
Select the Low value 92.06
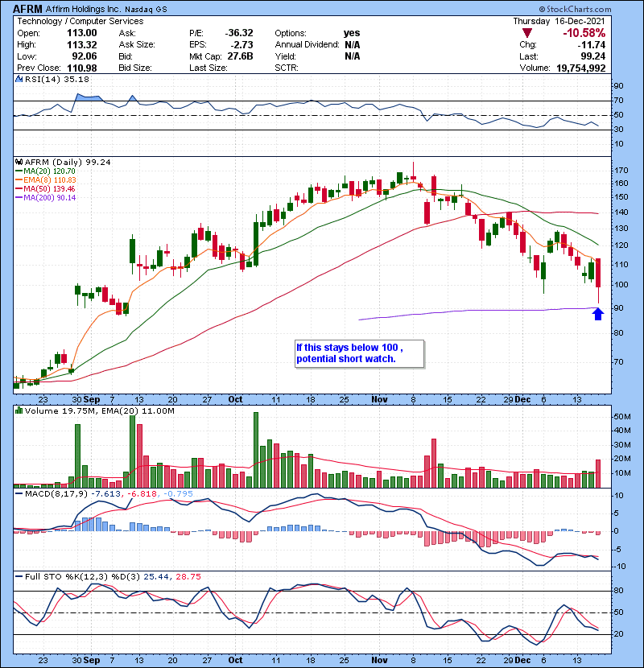click(x=84, y=56)
